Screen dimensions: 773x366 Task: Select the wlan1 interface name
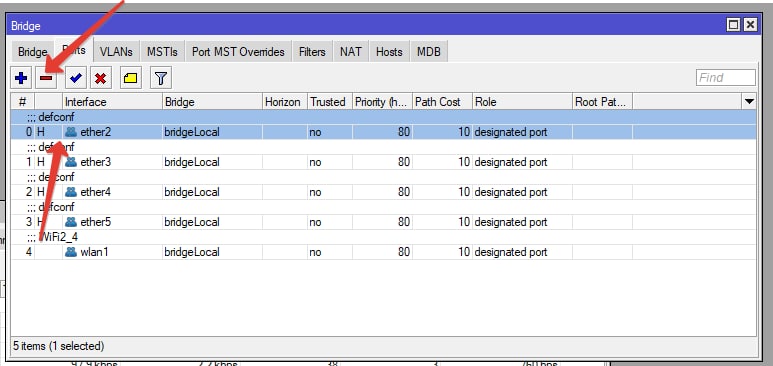pyautogui.click(x=94, y=252)
